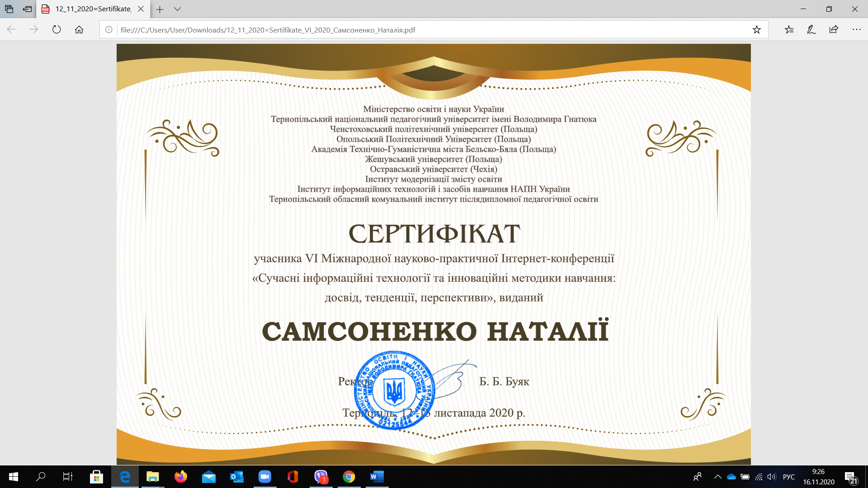Show hidden system tray icons chevron
Screen dimensions: 868x488
click(717, 477)
